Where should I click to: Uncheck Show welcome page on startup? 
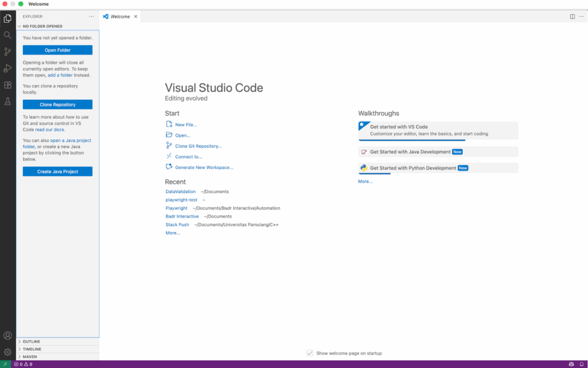[310, 353]
